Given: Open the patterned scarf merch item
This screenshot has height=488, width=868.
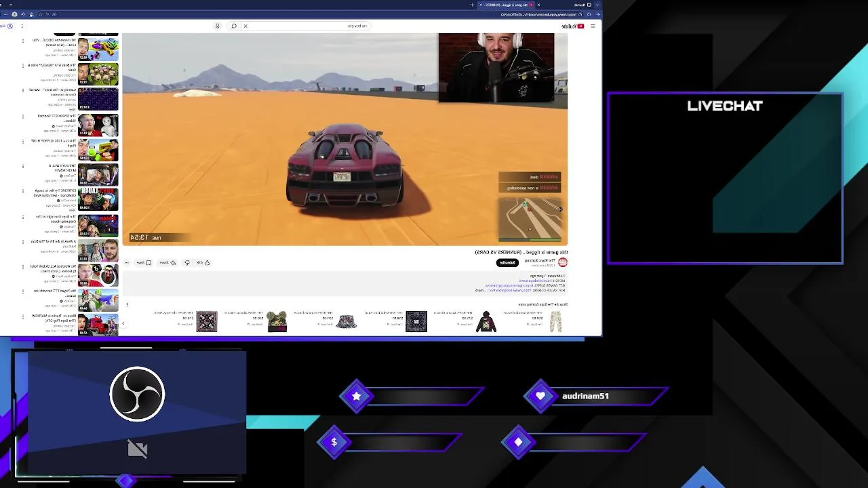Looking at the screenshot, I should coord(207,321).
